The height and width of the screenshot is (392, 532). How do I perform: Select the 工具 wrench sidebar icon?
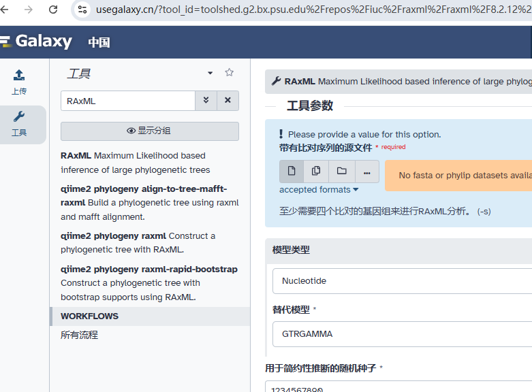tap(19, 124)
